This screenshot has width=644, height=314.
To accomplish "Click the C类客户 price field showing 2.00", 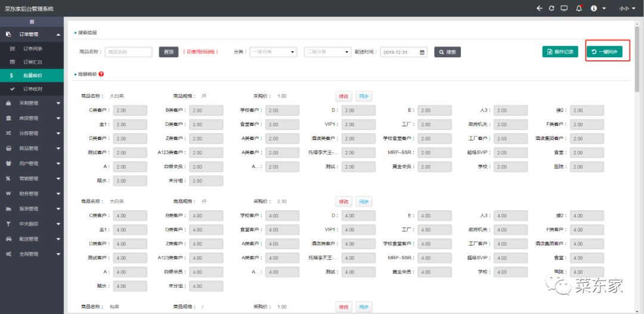I will pyautogui.click(x=130, y=110).
